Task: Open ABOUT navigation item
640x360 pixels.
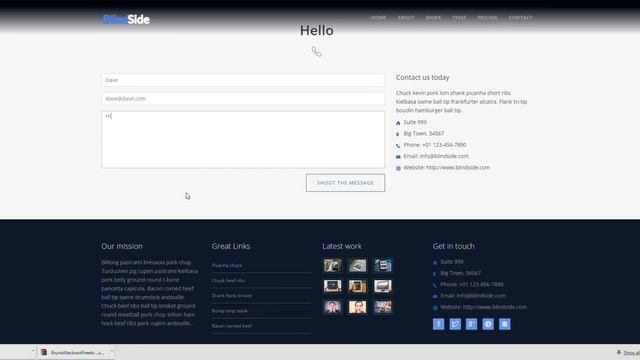Action: point(406,18)
